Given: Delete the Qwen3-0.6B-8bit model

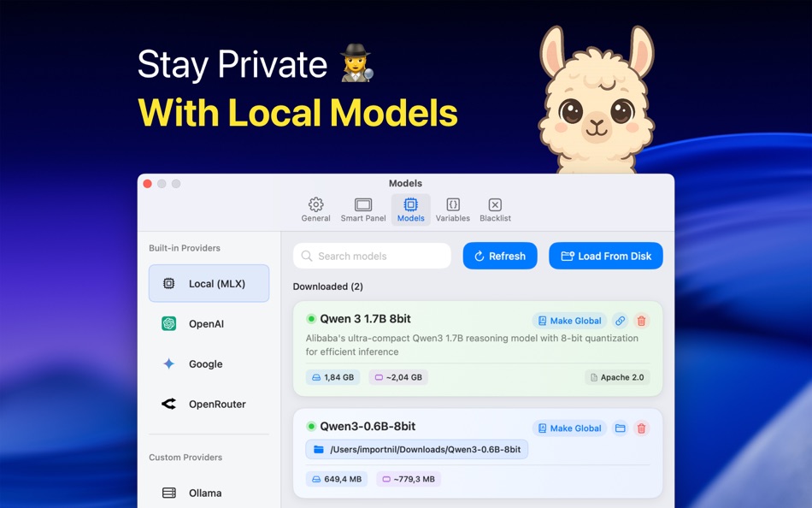Looking at the screenshot, I should pos(642,428).
